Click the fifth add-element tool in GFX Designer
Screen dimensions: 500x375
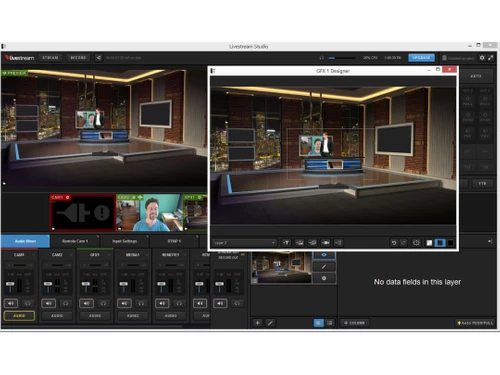[338, 243]
